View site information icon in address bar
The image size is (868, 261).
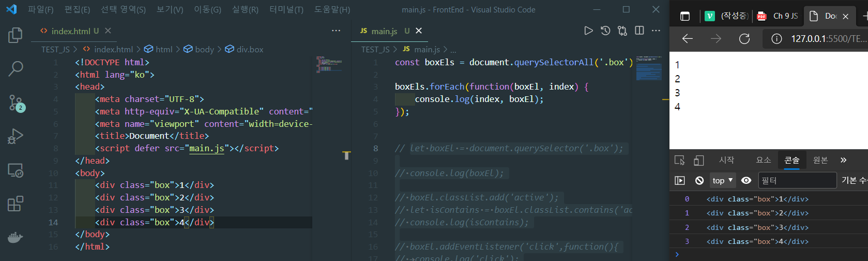(x=776, y=39)
